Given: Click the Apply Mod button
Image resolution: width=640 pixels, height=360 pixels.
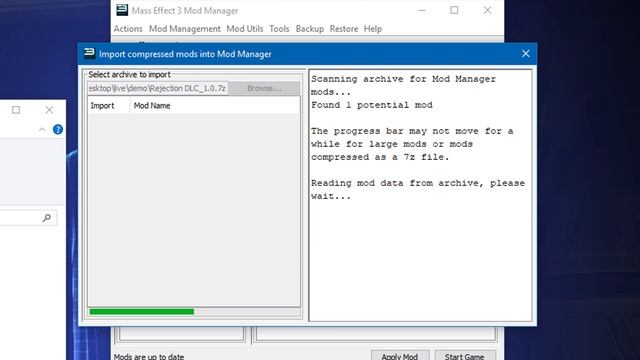Looking at the screenshot, I should [x=400, y=356].
